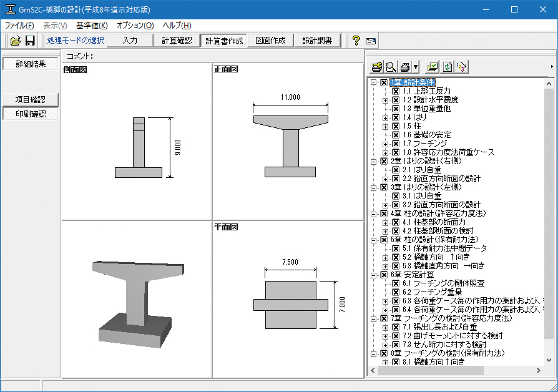The image size is (558, 392).
Task: Click the tree vertical scrollbar thumb
Action: tap(549, 213)
